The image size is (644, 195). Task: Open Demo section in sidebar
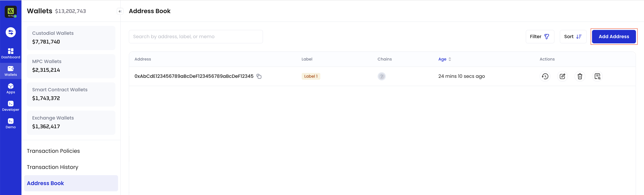coord(11,124)
